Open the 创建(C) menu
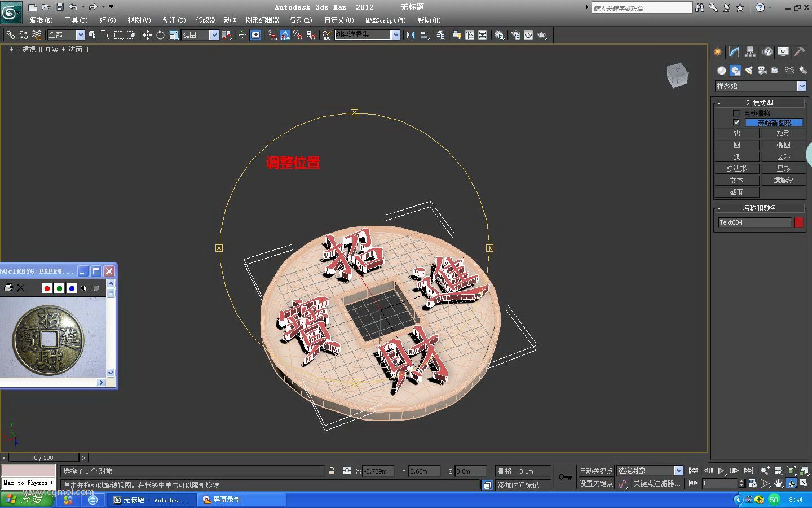 (x=174, y=20)
